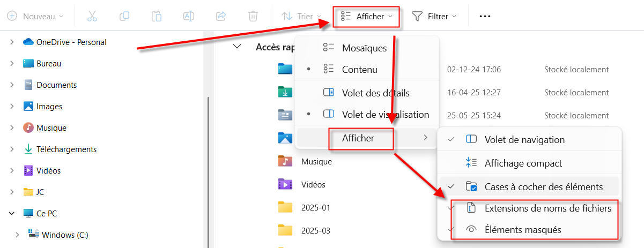
Task: Expand the OneDrive - Personal tree node
Action: point(12,42)
